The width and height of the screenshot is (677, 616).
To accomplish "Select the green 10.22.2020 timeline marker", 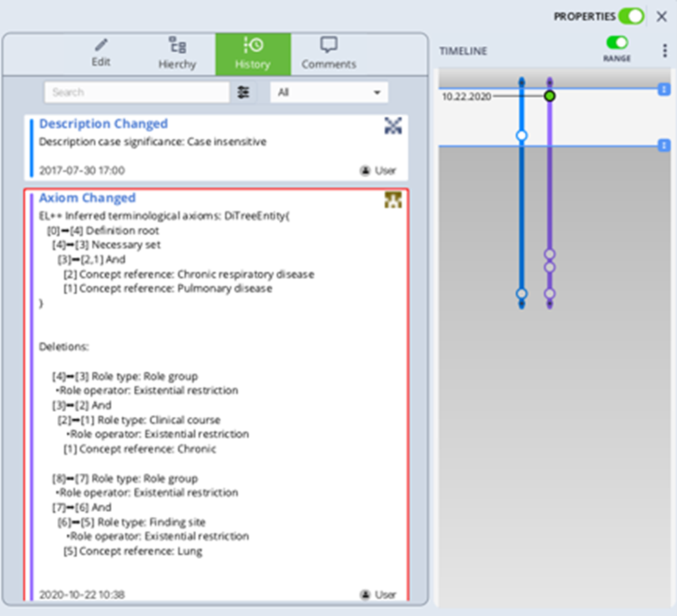I will click(549, 96).
